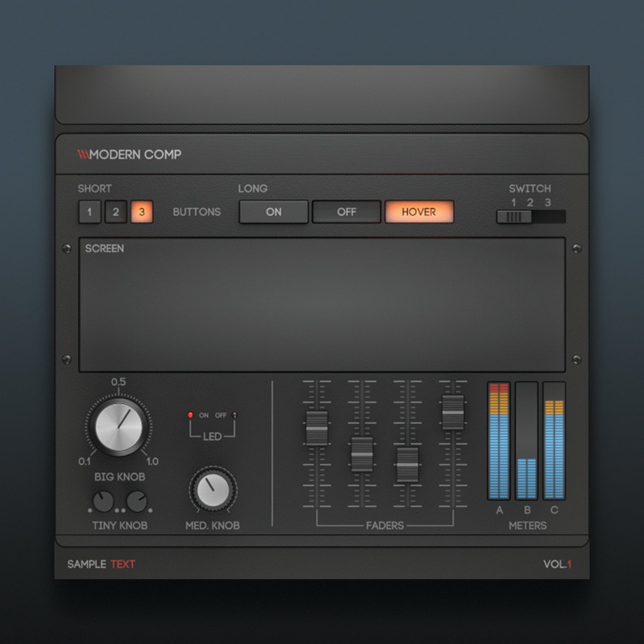Click the orange HOVER button
This screenshot has height=644, width=644.
tap(419, 212)
